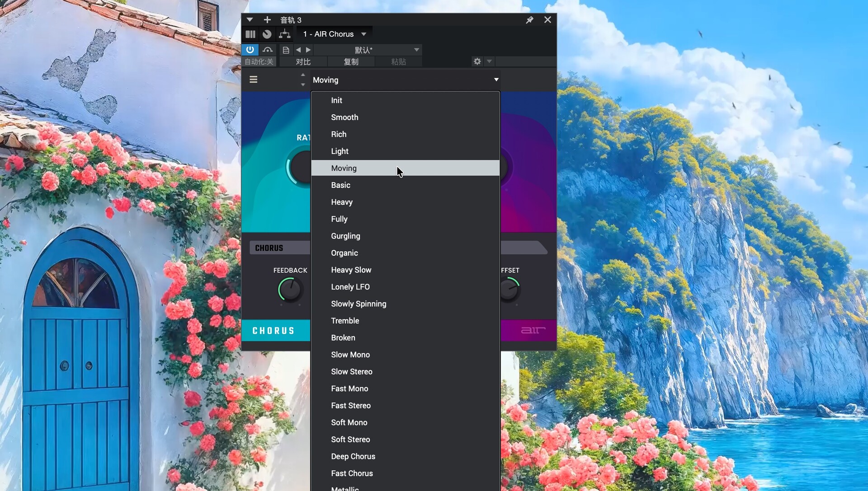The width and height of the screenshot is (868, 491).
Task: Choose the Heavy Slow preset
Action: [351, 270]
